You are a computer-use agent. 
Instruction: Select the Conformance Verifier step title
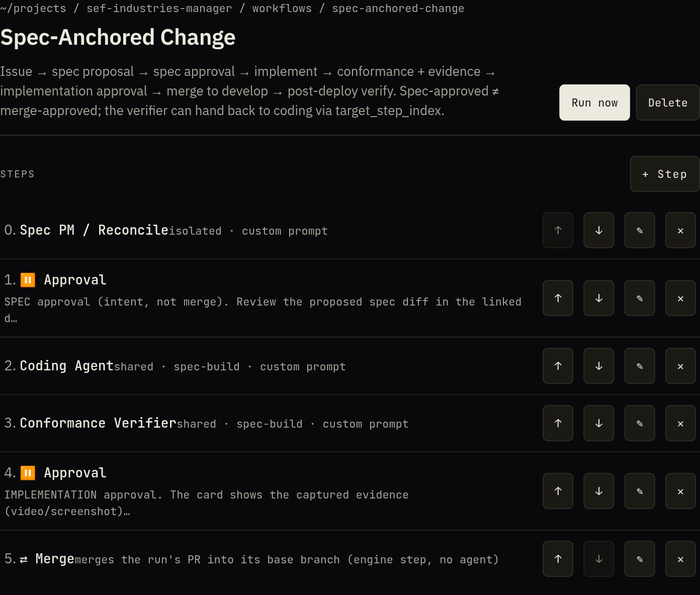98,423
